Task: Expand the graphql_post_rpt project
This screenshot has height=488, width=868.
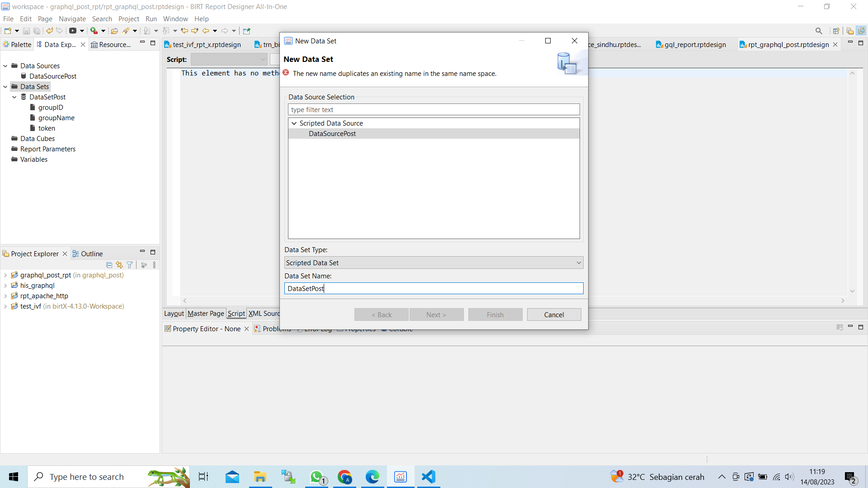Action: 5,275
